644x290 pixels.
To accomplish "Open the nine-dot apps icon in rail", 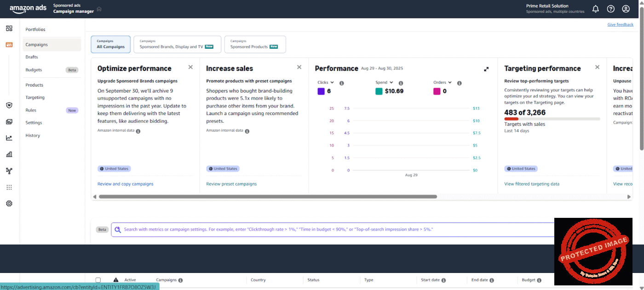I will click(x=9, y=187).
